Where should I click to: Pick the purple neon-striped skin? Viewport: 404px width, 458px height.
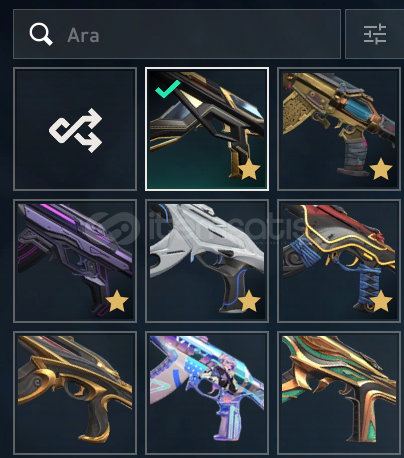(x=75, y=261)
